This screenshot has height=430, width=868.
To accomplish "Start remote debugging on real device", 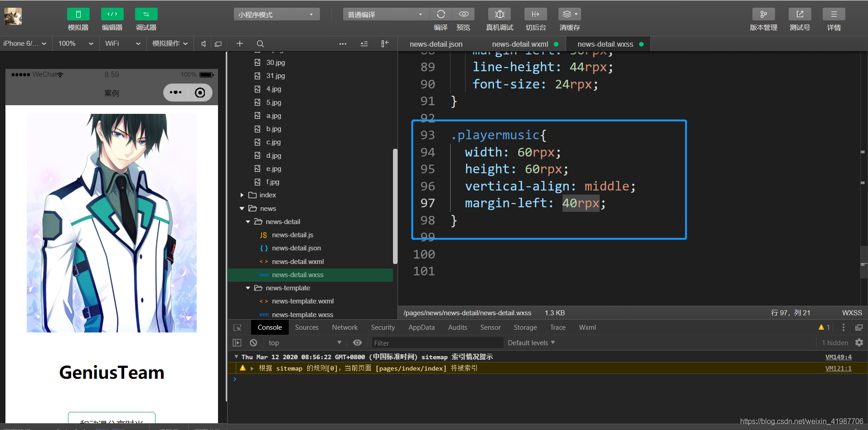I will tap(499, 14).
